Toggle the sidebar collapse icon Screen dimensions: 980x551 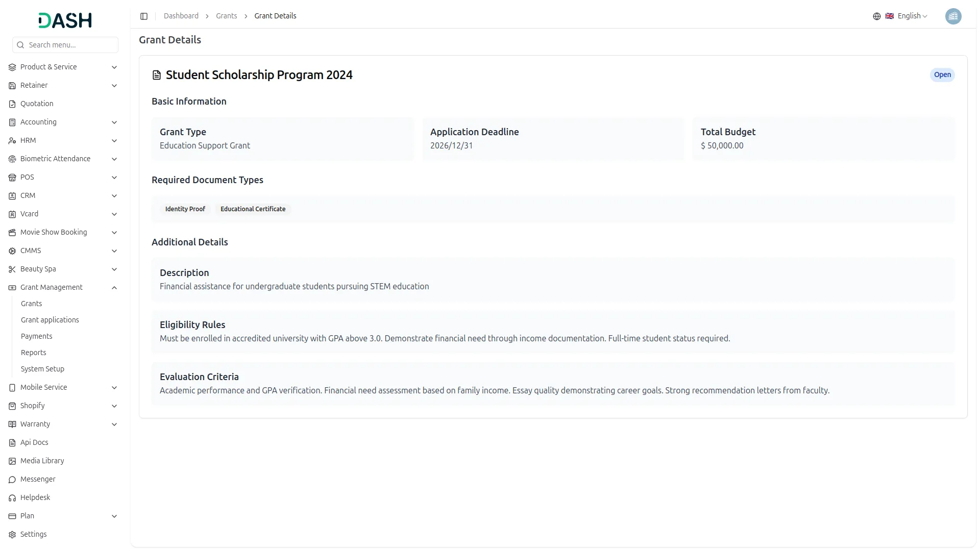point(144,16)
